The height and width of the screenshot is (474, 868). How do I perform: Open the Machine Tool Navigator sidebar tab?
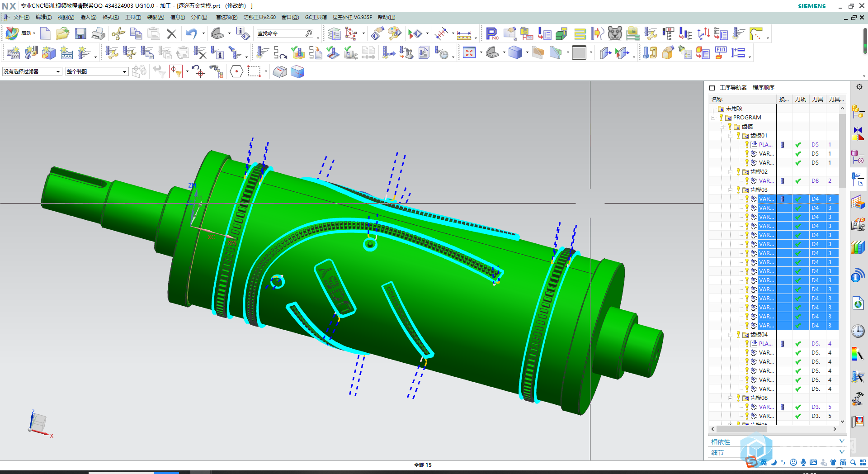[858, 224]
